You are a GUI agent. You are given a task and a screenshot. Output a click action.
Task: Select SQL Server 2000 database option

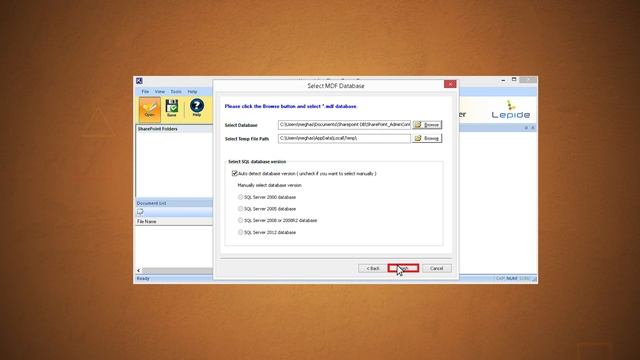[x=240, y=197]
